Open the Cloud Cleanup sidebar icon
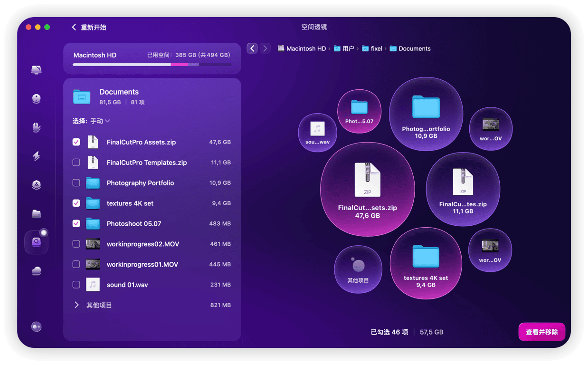This screenshot has height=365, width=588. point(37,271)
